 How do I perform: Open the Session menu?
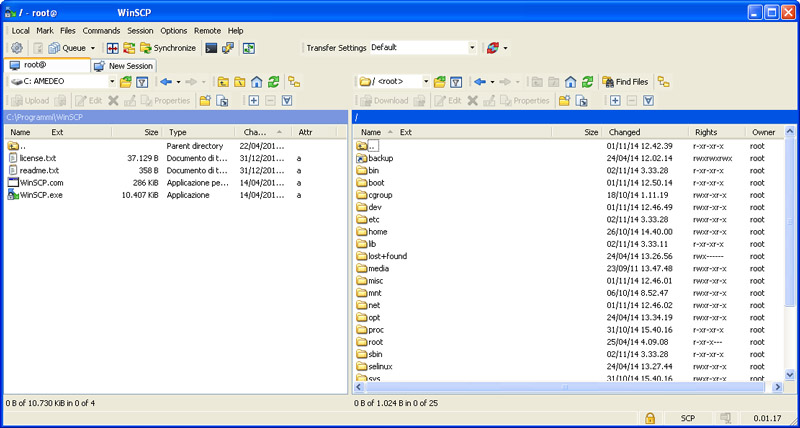click(x=140, y=31)
